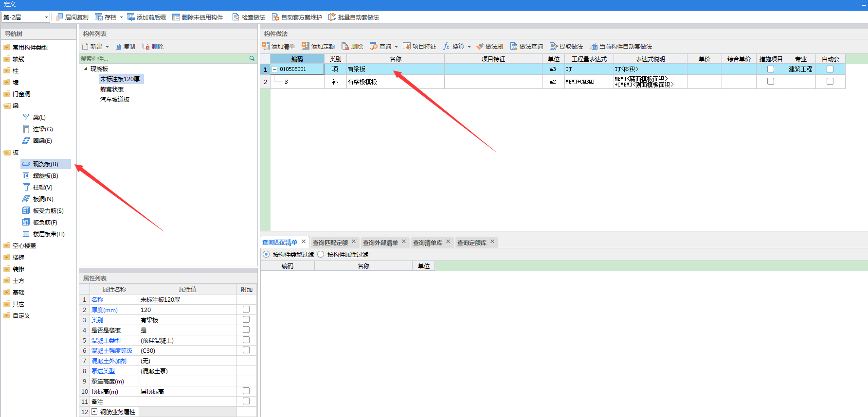Open the 新建 dropdown arrow
868x417 pixels.
tap(107, 47)
